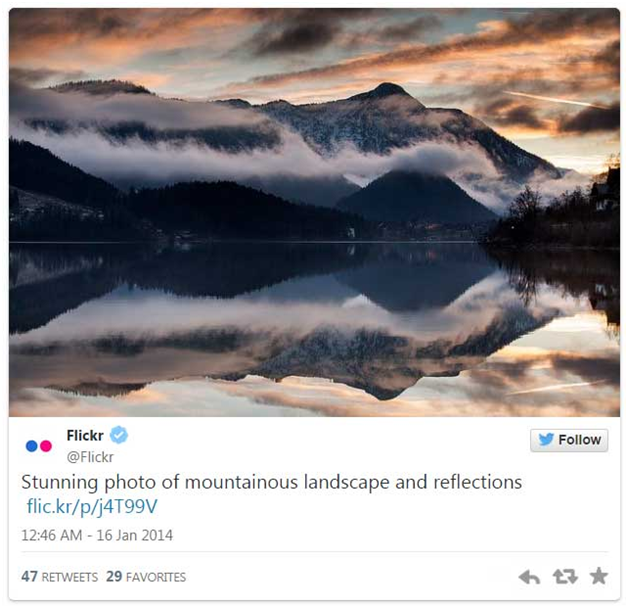Click the word Follow on the button
Image resolution: width=628 pixels, height=608 pixels.
click(x=580, y=440)
